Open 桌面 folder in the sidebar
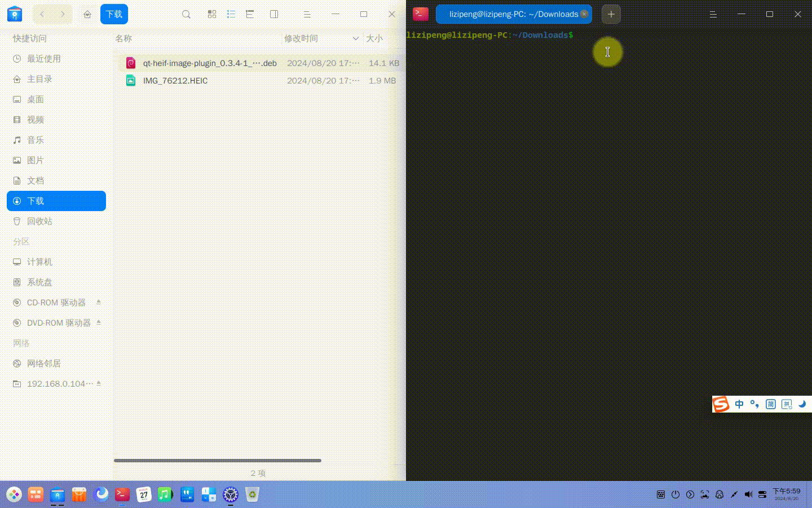 56,99
